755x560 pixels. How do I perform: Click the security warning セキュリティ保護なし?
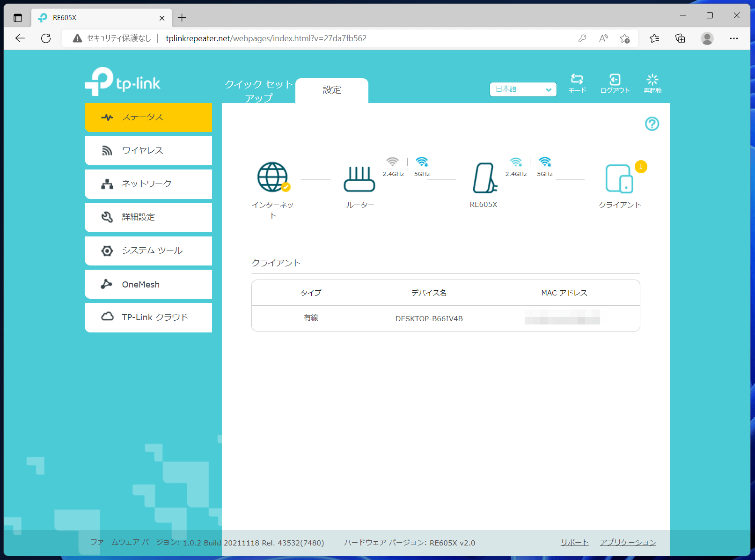click(x=112, y=38)
